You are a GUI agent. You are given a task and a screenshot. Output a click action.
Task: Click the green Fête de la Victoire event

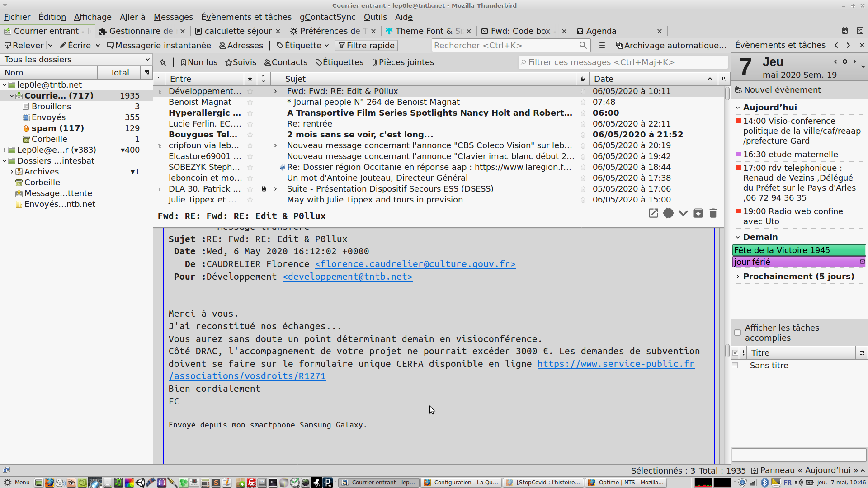click(x=798, y=250)
